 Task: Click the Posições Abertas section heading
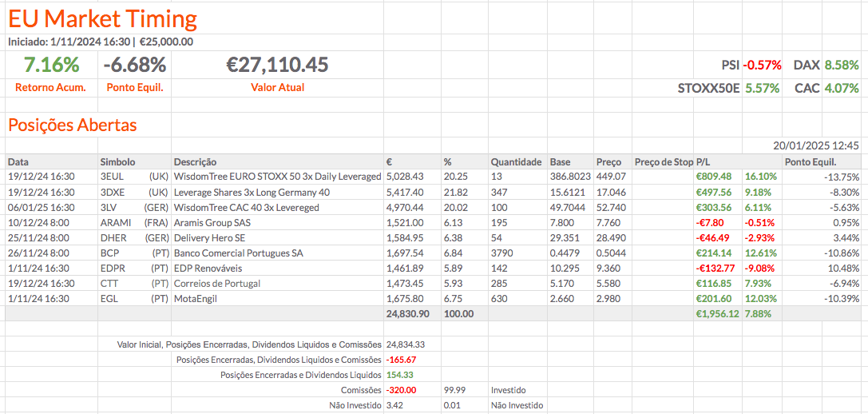[73, 125]
